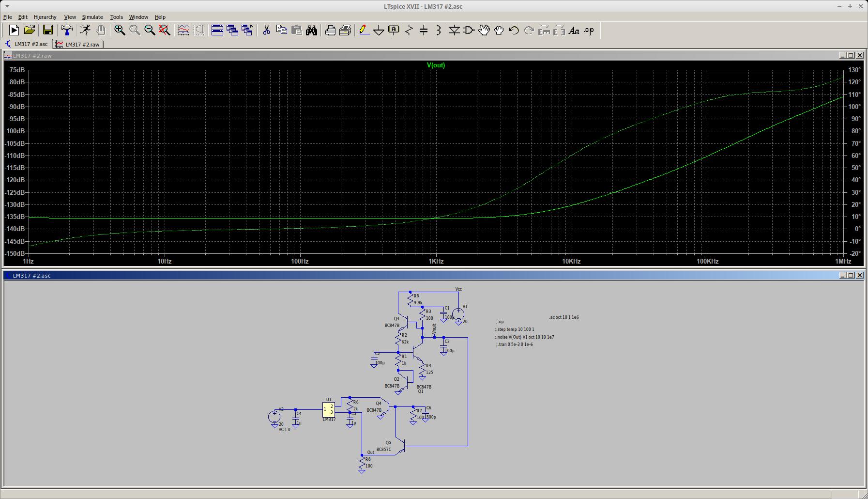Place a Capacitor from the toolbar

click(424, 30)
